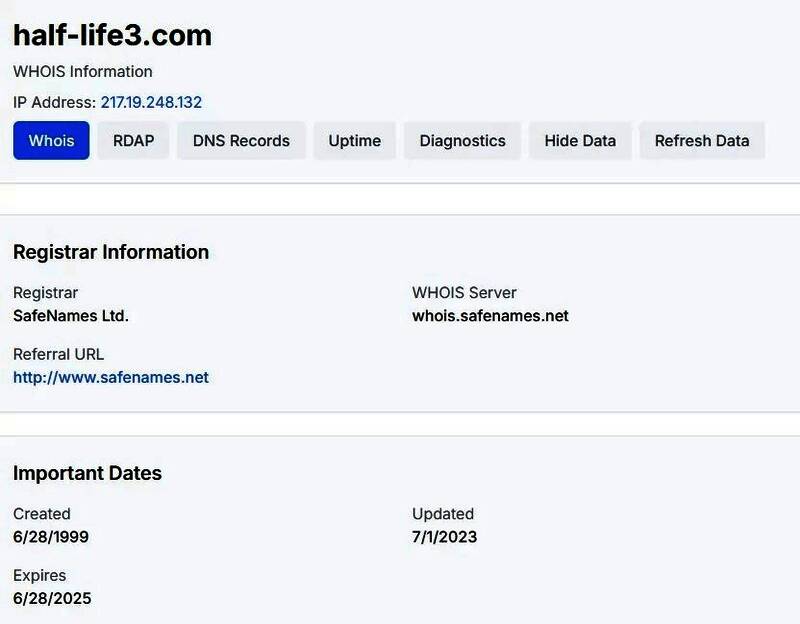Select the Whois tab
The width and height of the screenshot is (800, 624).
[x=51, y=141]
